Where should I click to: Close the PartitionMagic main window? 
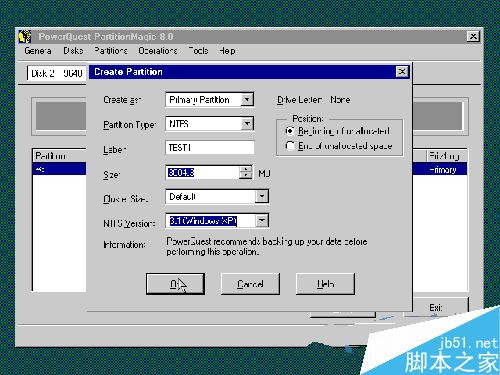[473, 36]
